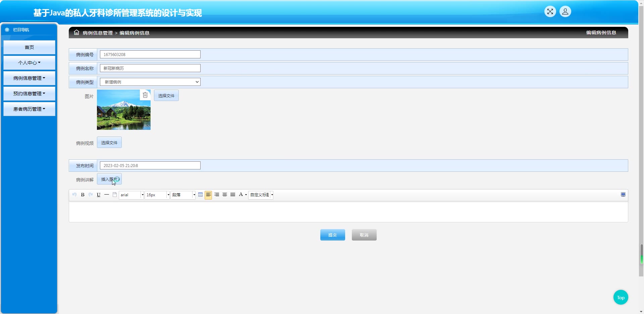Expand the 个人中心 sidebar menu
This screenshot has height=314, width=644.
[x=29, y=63]
